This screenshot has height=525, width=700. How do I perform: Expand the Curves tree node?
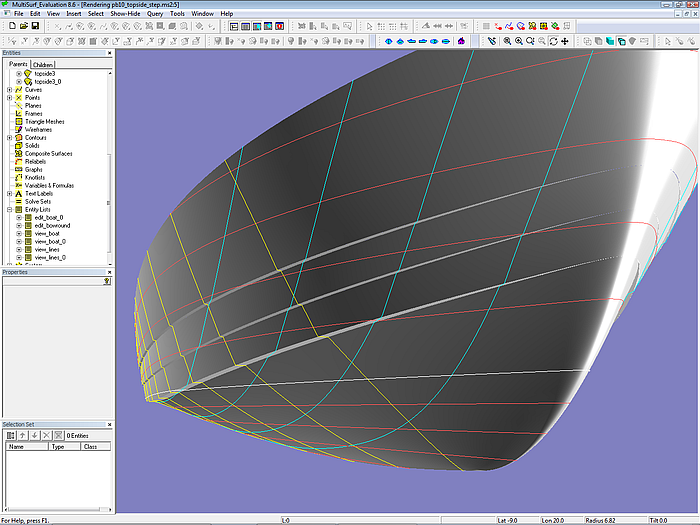(9, 89)
